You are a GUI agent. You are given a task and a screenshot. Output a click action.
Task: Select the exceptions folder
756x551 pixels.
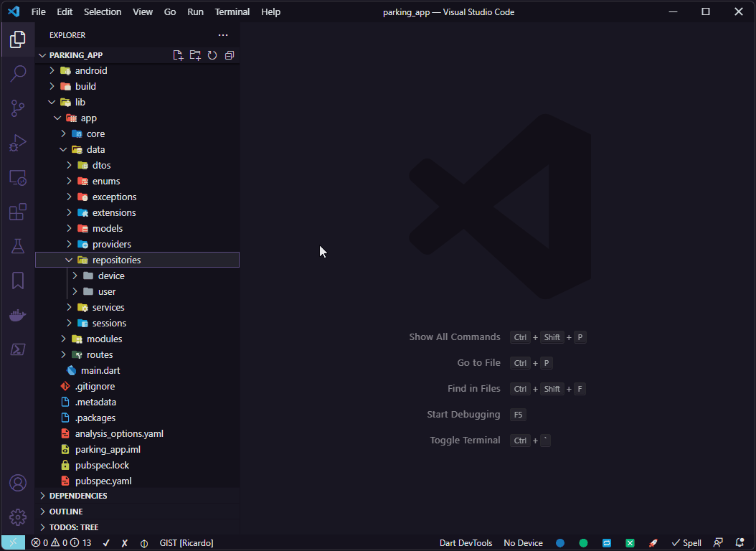click(x=138, y=197)
